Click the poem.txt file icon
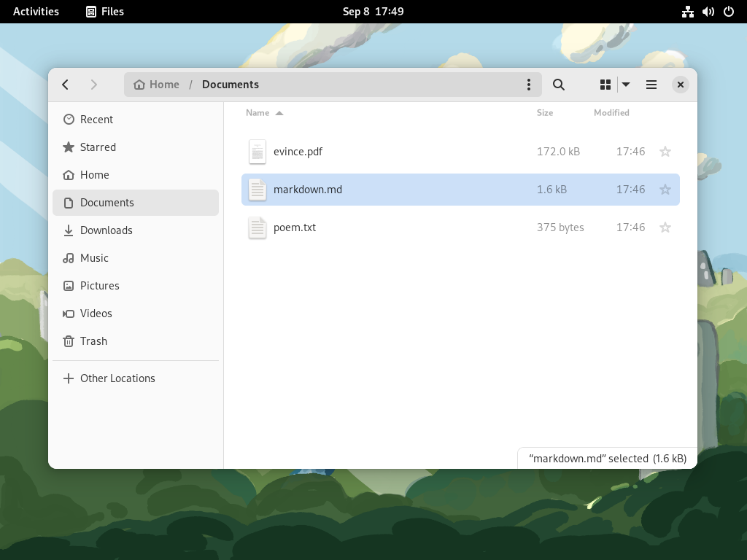The height and width of the screenshot is (560, 747). click(x=258, y=227)
